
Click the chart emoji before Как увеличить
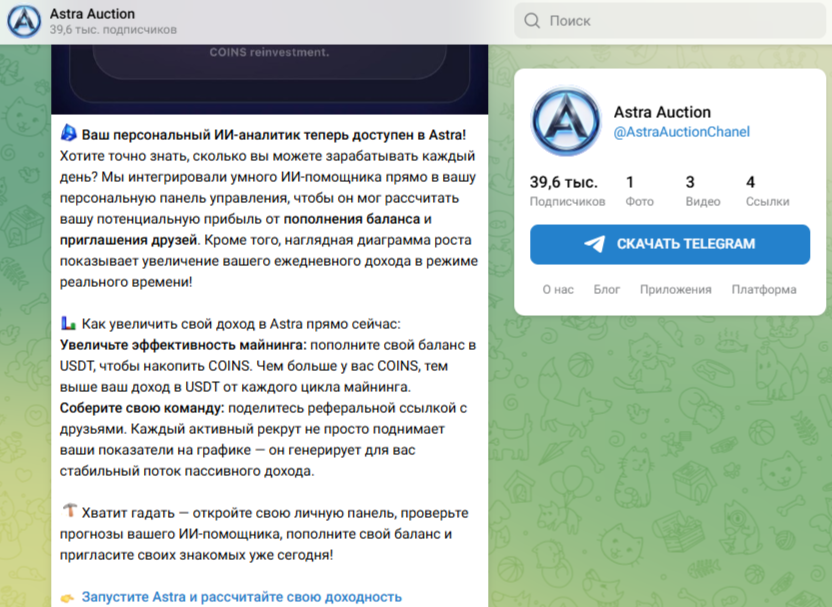[68, 323]
